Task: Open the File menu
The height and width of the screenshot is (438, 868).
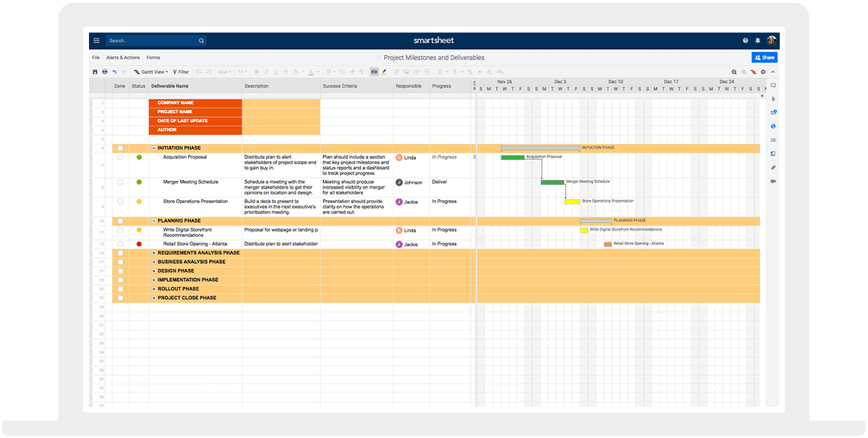Action: tap(95, 57)
